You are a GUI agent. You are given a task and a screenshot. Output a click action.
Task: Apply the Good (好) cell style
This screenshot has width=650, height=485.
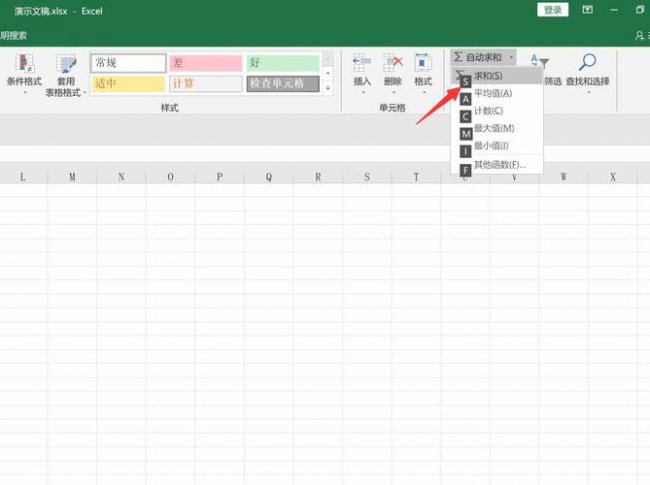click(x=283, y=63)
